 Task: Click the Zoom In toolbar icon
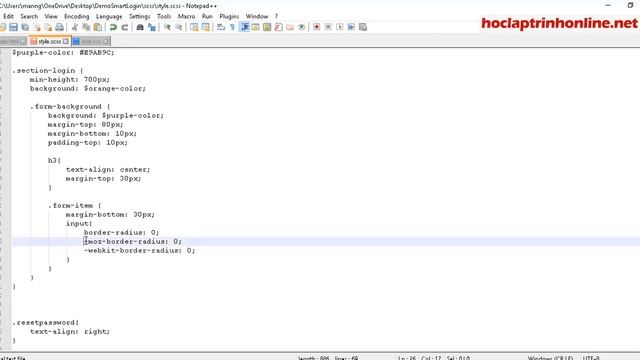[x=167, y=27]
